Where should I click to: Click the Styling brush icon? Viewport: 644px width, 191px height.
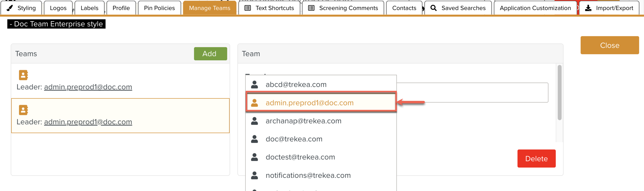point(10,8)
